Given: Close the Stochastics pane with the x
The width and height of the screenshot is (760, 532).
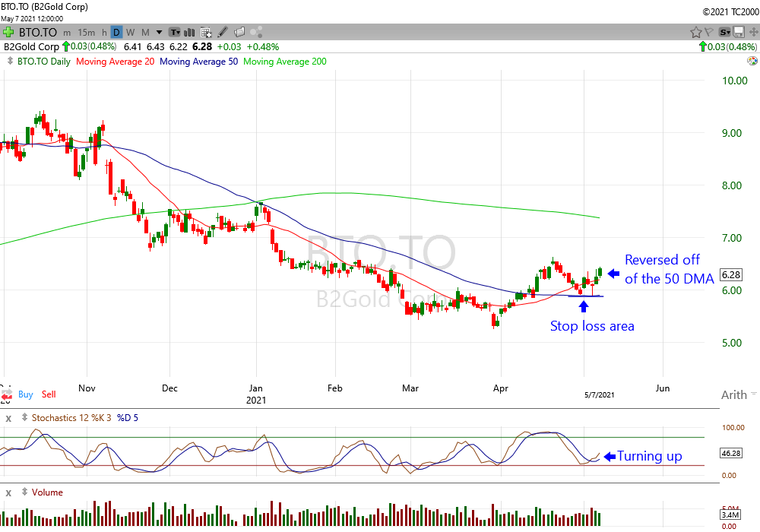Looking at the screenshot, I should pos(8,418).
